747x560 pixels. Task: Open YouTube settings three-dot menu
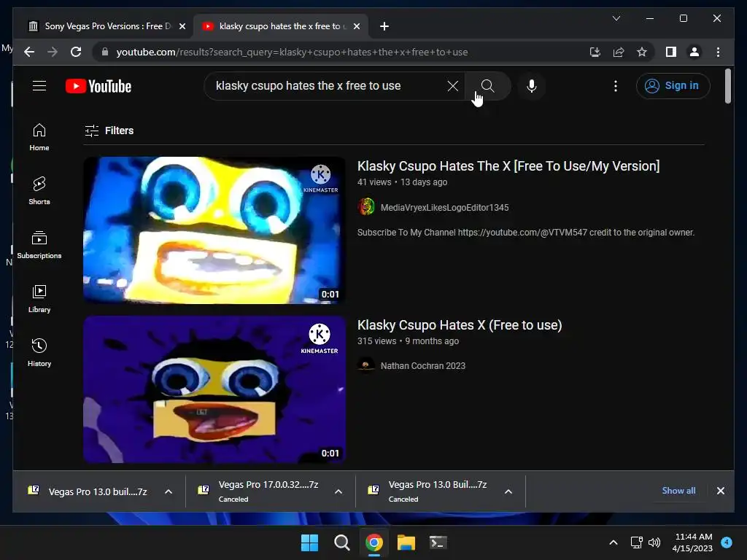click(616, 86)
